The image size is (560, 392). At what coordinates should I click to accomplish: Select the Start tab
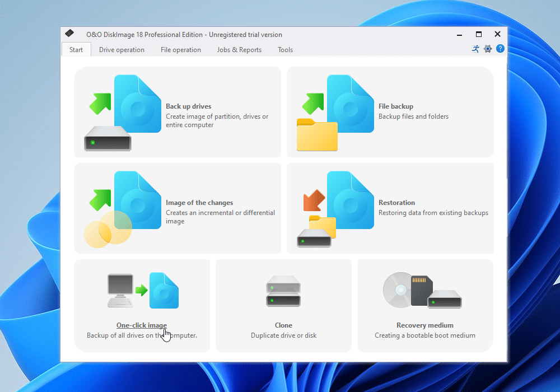pyautogui.click(x=76, y=49)
